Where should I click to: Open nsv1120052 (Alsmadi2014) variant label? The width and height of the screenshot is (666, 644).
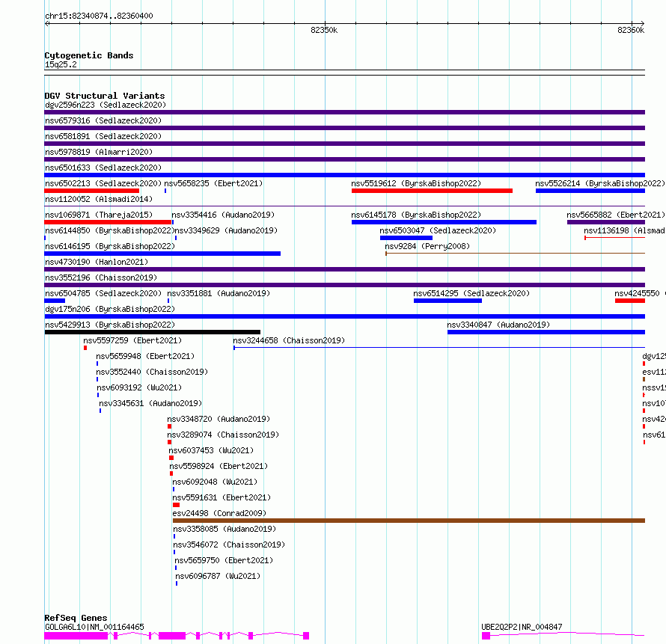[x=99, y=199]
